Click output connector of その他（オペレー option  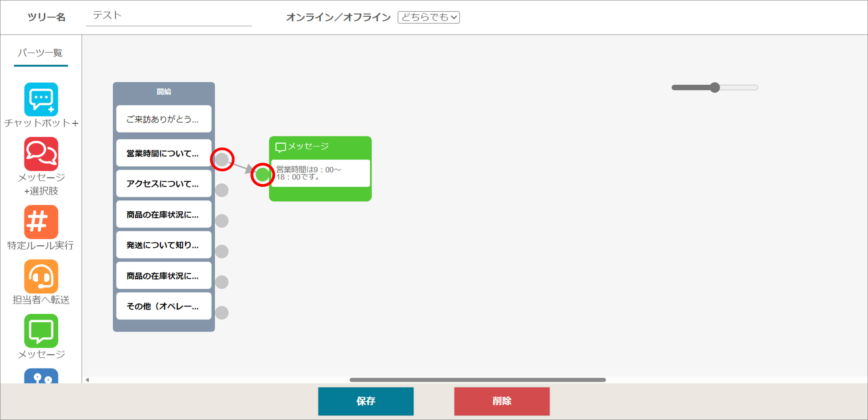tap(222, 313)
